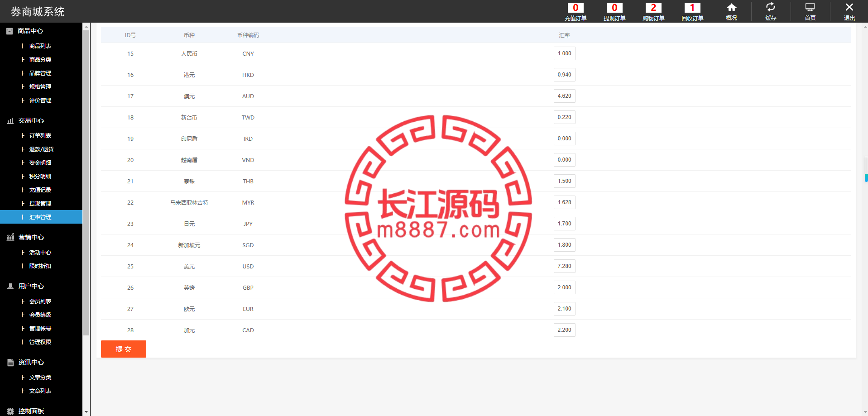Collapse the 营销中心 menu group
868x416 pixels.
click(x=31, y=237)
